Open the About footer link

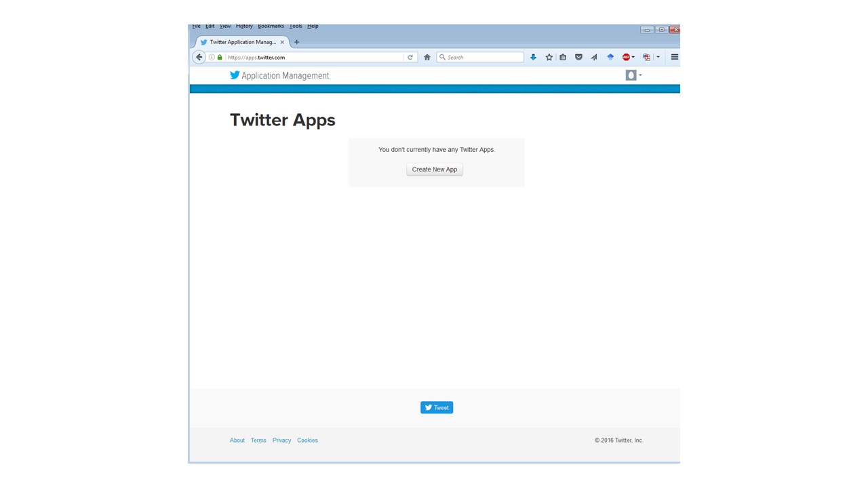tap(237, 441)
